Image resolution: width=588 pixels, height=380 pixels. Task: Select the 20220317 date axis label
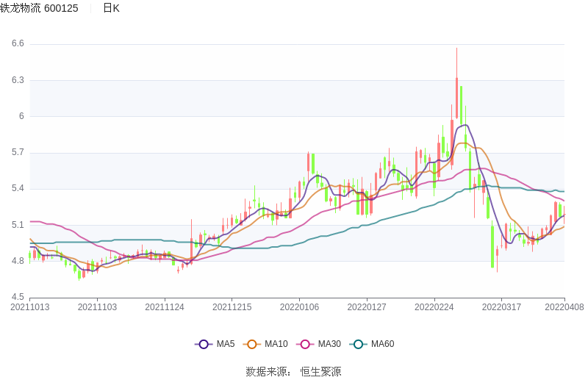[x=501, y=307]
